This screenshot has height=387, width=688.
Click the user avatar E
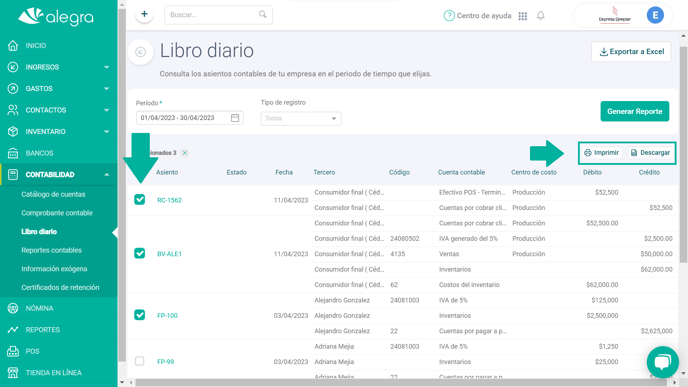tap(655, 15)
